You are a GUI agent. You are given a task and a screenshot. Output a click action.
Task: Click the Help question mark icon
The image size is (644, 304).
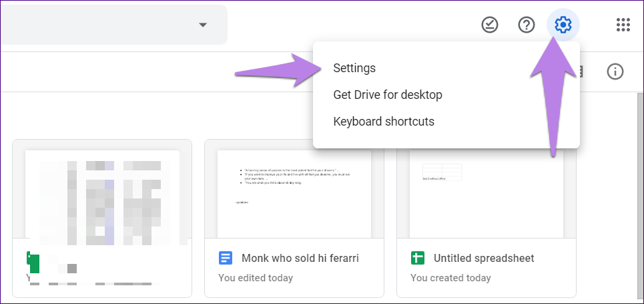coord(527,25)
